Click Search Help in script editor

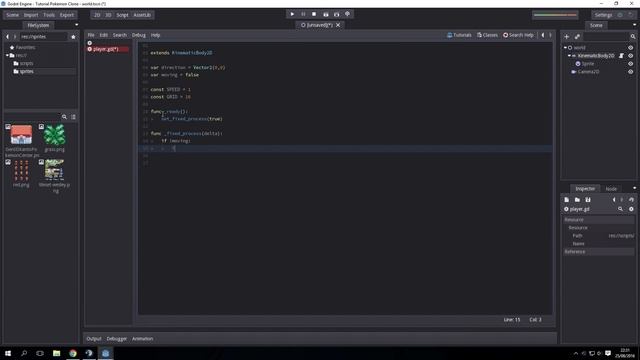pos(518,35)
